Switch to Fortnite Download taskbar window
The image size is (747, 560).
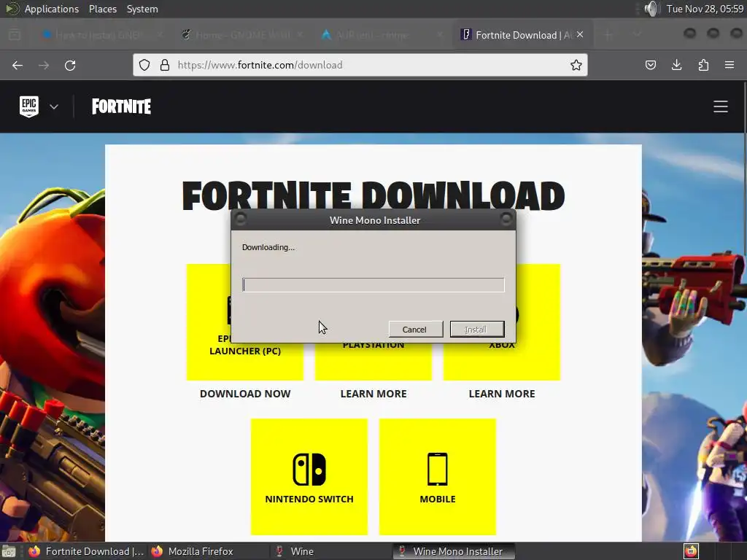point(86,551)
